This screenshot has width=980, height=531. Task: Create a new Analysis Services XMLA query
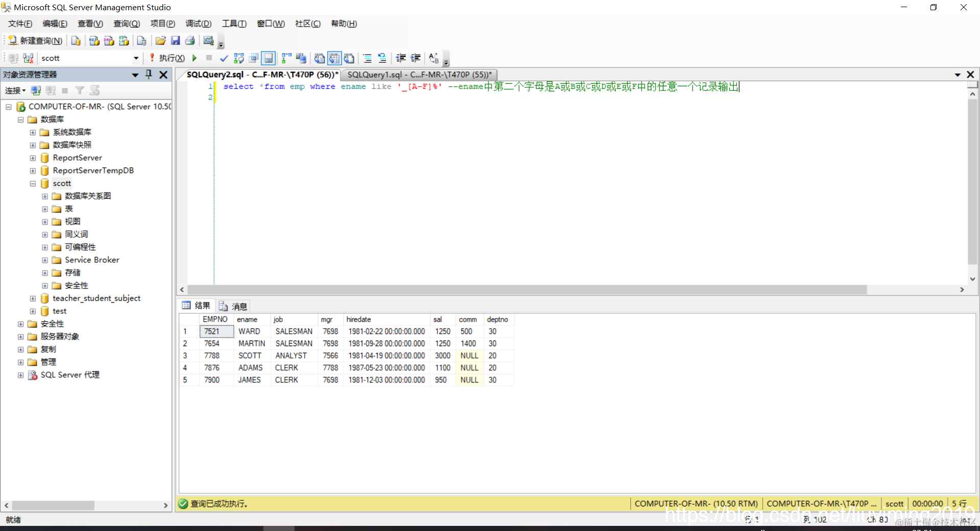pyautogui.click(x=124, y=41)
